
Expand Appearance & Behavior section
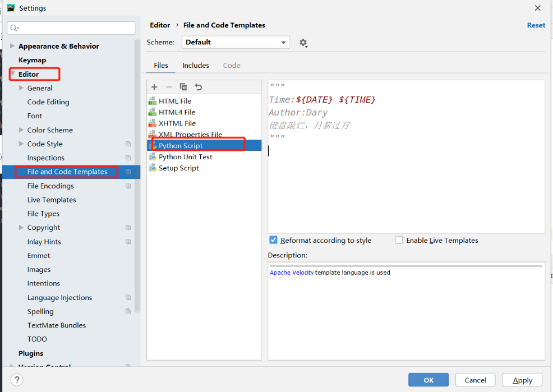12,46
